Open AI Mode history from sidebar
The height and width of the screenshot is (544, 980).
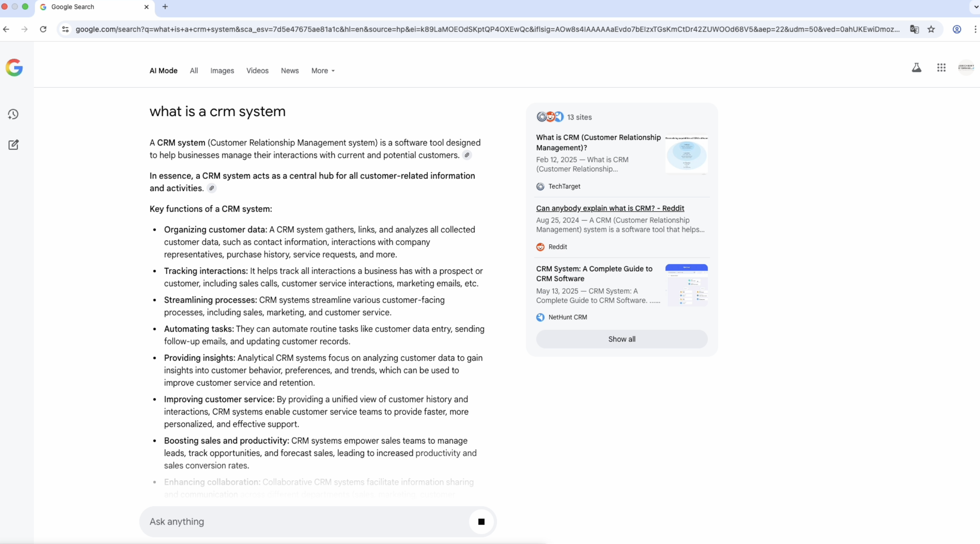14,114
